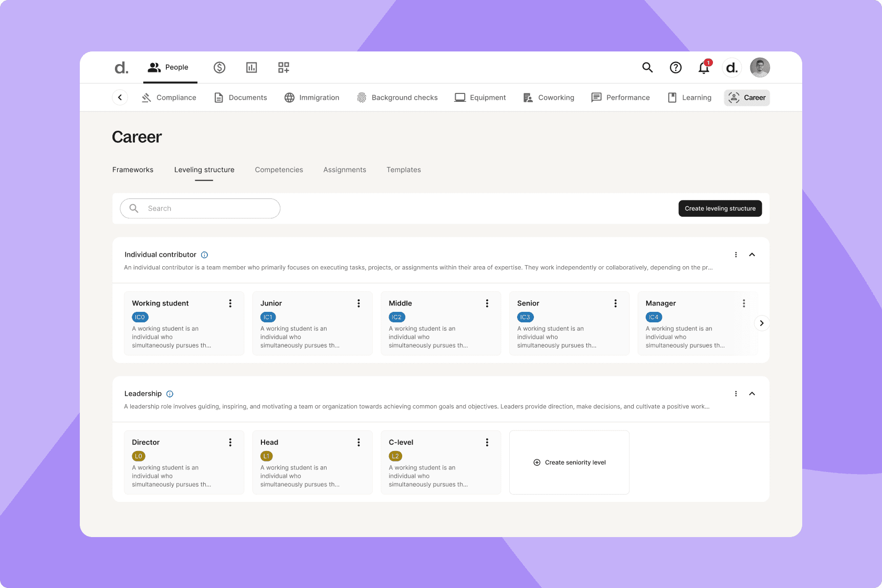This screenshot has width=882, height=588.
Task: Open options menu for the Junior card
Action: pyautogui.click(x=359, y=303)
